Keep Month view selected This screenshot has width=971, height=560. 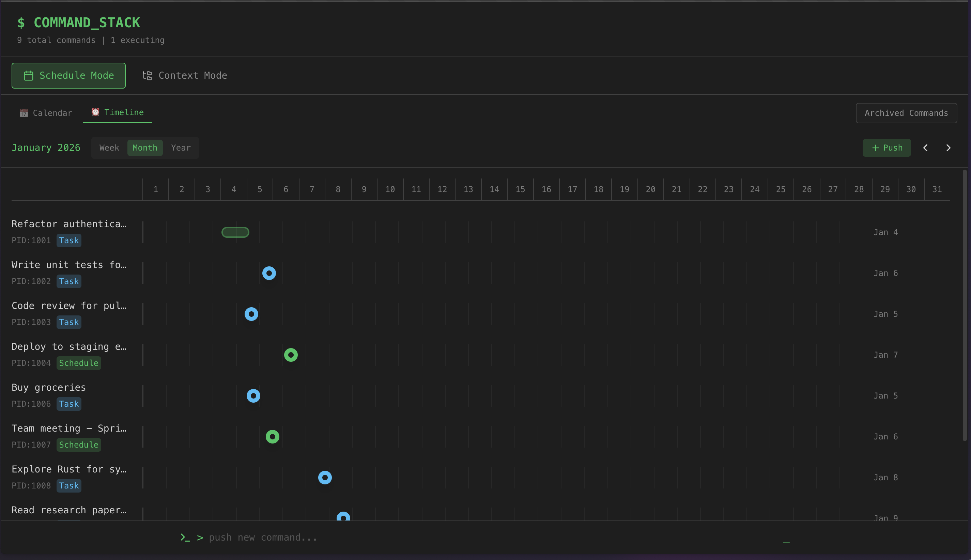[x=145, y=148]
